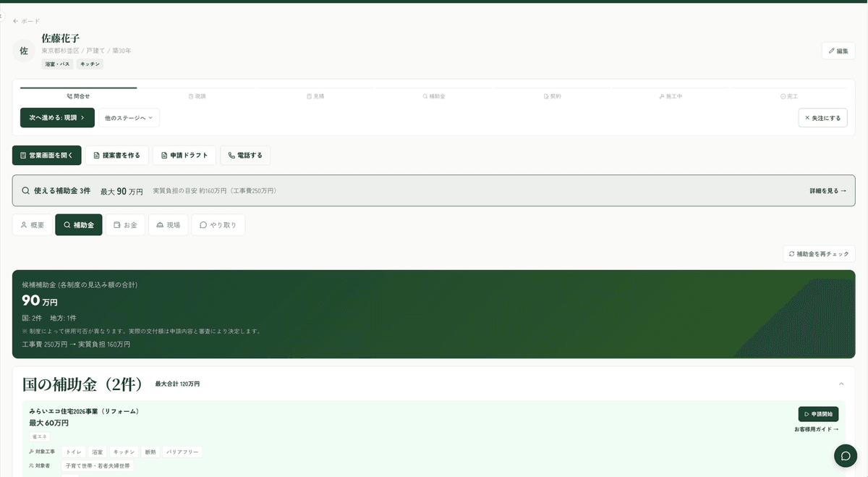Click the 断熱 work chip
The image size is (868, 477).
pos(150,452)
